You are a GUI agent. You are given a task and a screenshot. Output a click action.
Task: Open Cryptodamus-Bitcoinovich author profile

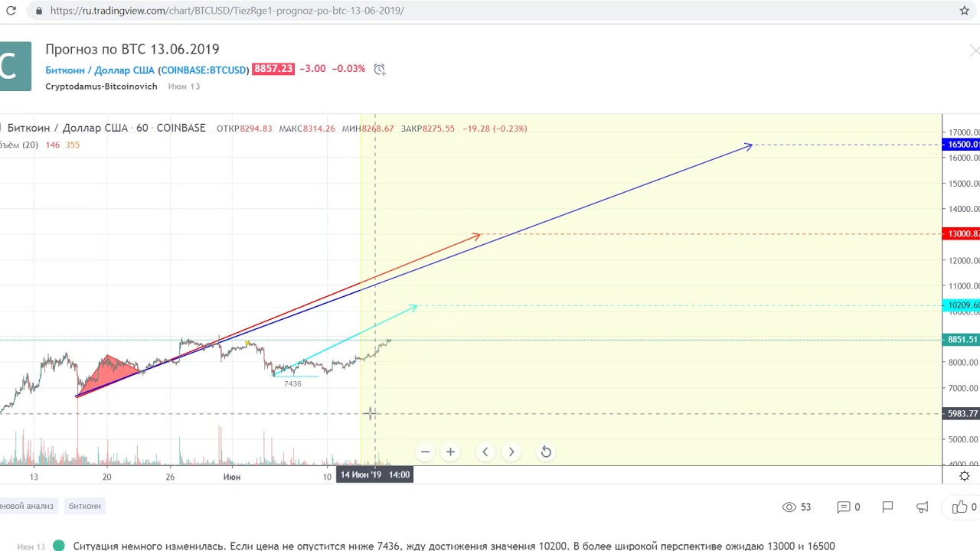(101, 86)
